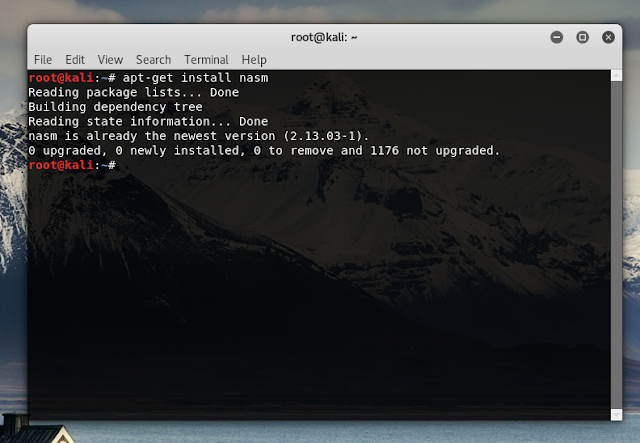
Task: Click the 'Reading state information... Done' line
Action: pos(148,122)
